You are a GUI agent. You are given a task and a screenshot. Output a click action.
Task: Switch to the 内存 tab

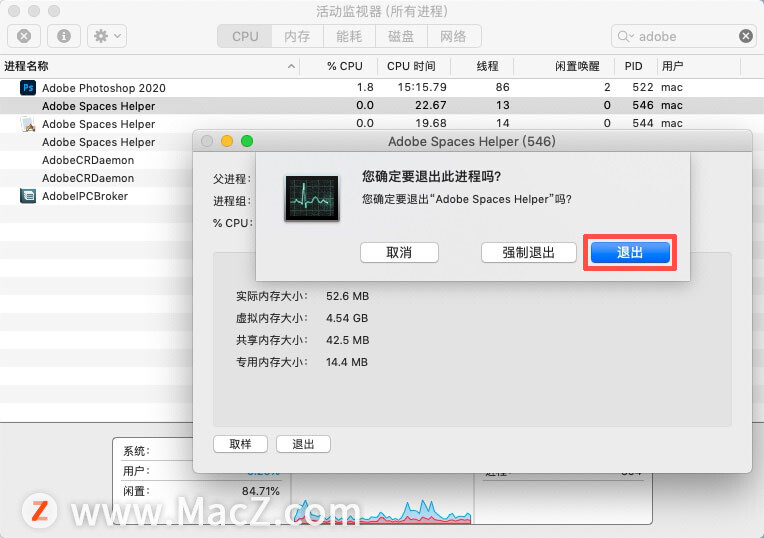pos(297,37)
